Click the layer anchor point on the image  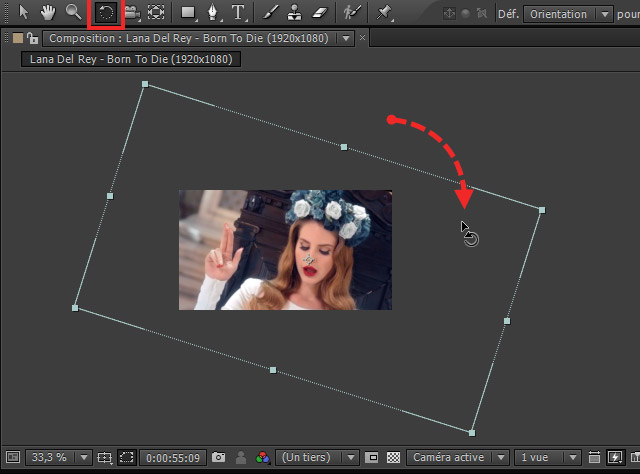[309, 260]
